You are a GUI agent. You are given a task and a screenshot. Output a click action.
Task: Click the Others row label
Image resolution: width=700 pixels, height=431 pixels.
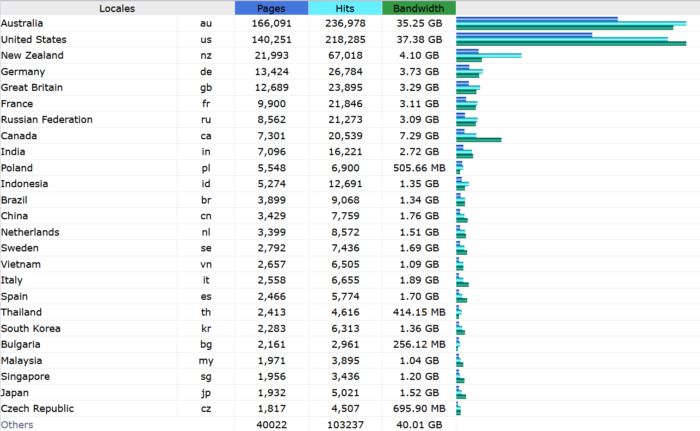coord(17,425)
